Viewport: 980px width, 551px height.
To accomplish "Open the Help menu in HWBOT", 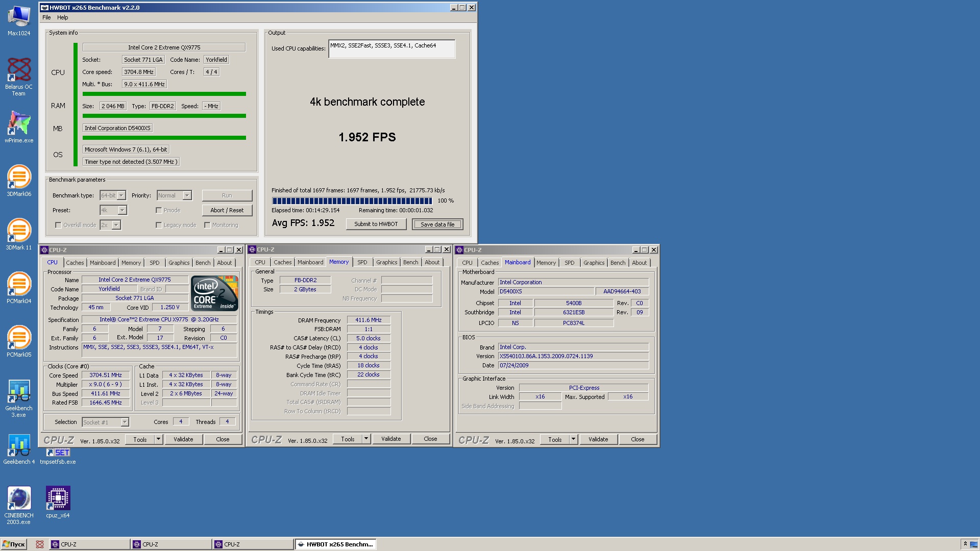I will pos(63,17).
